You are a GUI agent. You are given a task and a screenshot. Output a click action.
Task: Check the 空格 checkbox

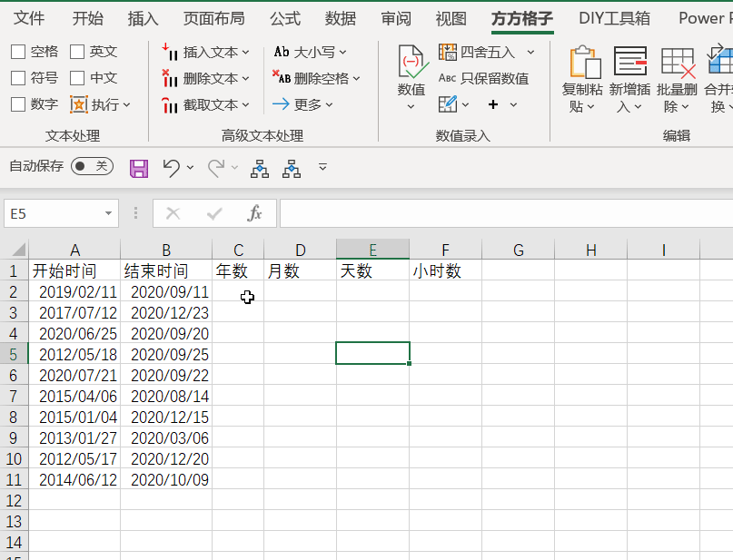[18, 52]
